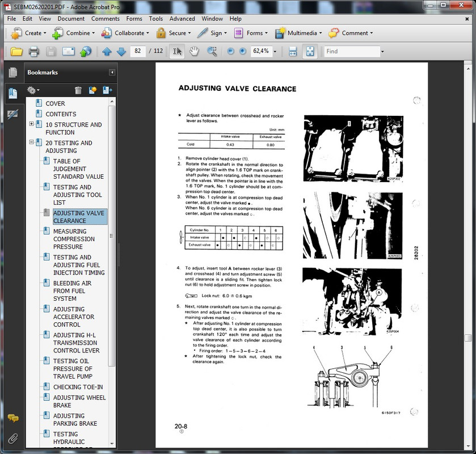Open the Sign dropdown menu
Image resolution: width=476 pixels, height=454 pixels.
[212, 33]
